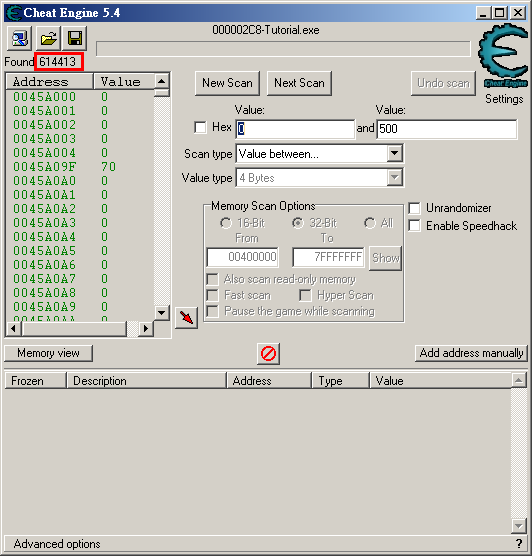This screenshot has height=556, width=532.
Task: Open the Scan type dropdown
Action: pyautogui.click(x=394, y=154)
